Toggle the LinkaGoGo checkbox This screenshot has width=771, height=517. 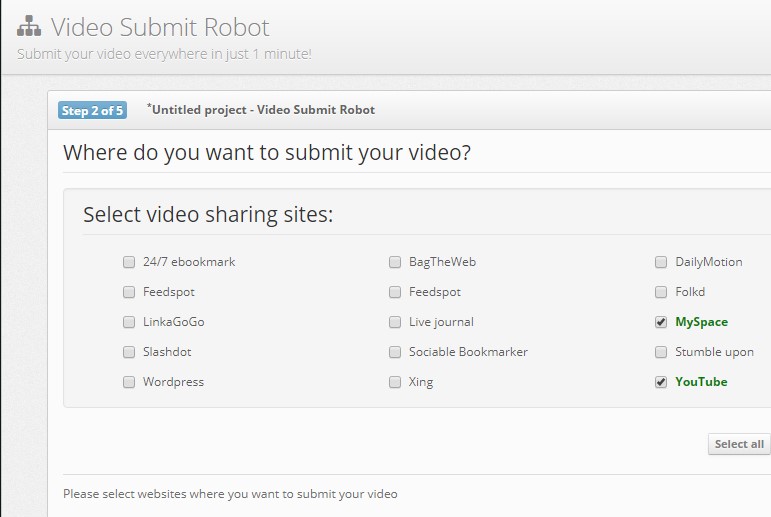click(129, 322)
